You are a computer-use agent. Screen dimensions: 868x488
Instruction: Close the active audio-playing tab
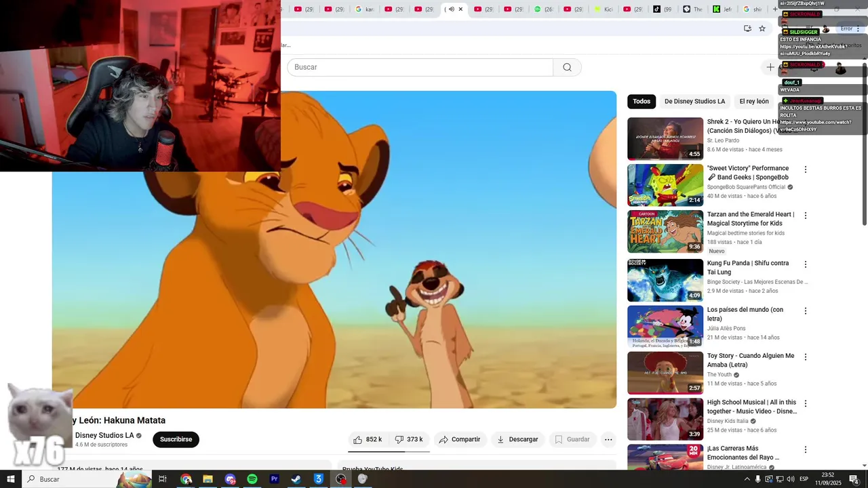pyautogui.click(x=460, y=9)
